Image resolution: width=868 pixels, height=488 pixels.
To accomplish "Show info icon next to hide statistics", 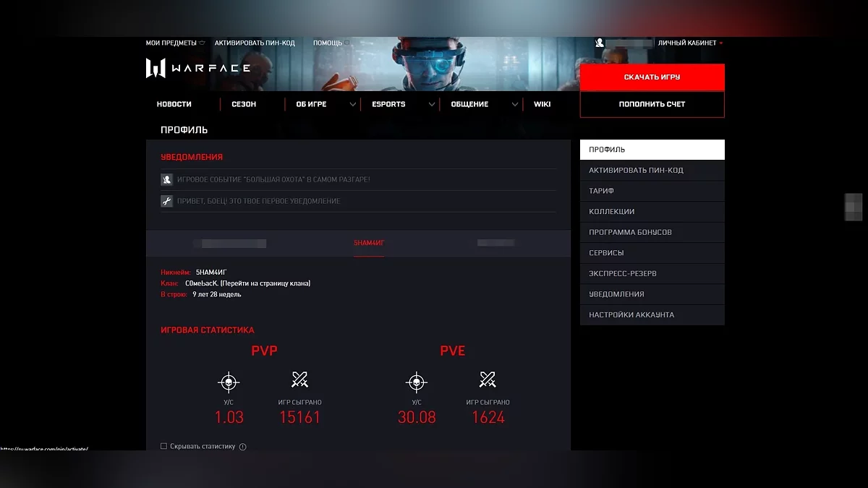I will pos(242,447).
